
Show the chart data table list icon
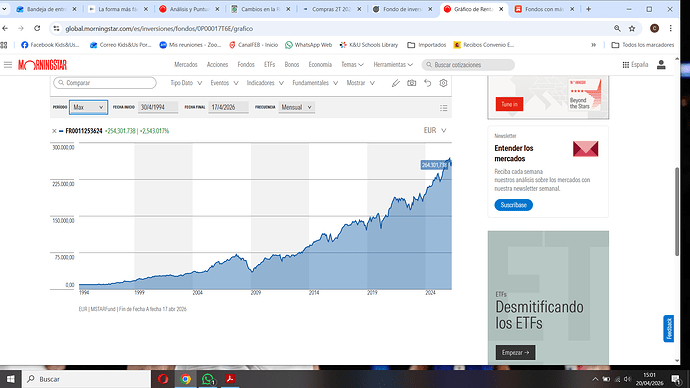(x=444, y=108)
